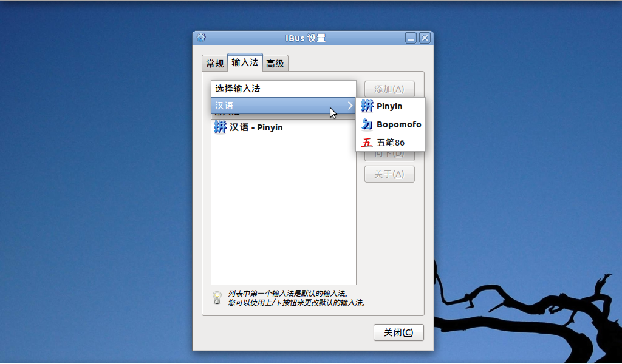This screenshot has height=364, width=622.
Task: Expand the 汉语 submenu arrow
Action: 350,106
